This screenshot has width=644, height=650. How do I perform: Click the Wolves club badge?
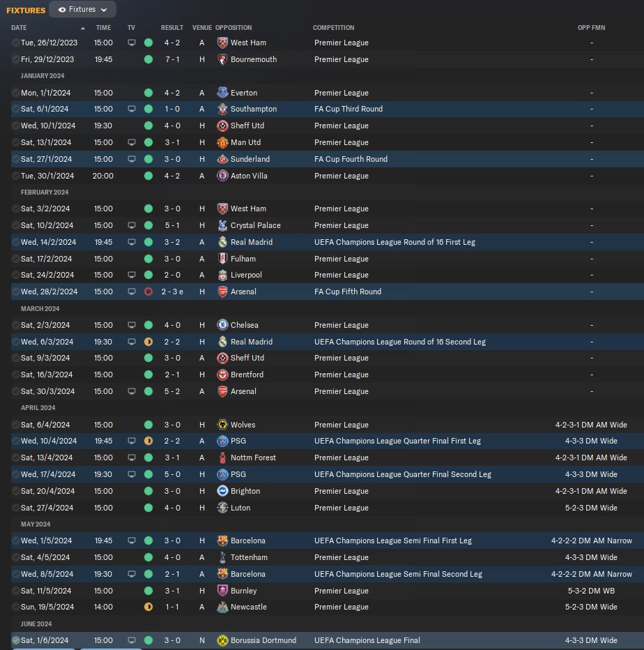coord(222,425)
